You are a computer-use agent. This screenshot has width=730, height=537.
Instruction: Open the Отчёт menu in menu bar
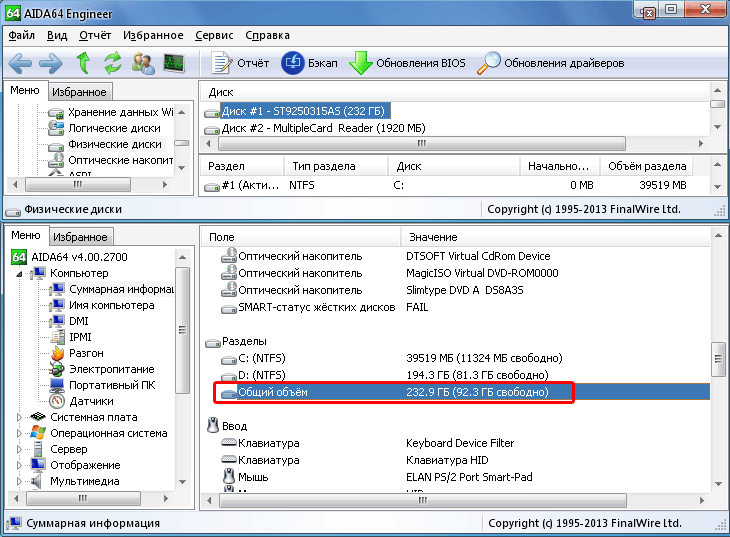pyautogui.click(x=95, y=35)
